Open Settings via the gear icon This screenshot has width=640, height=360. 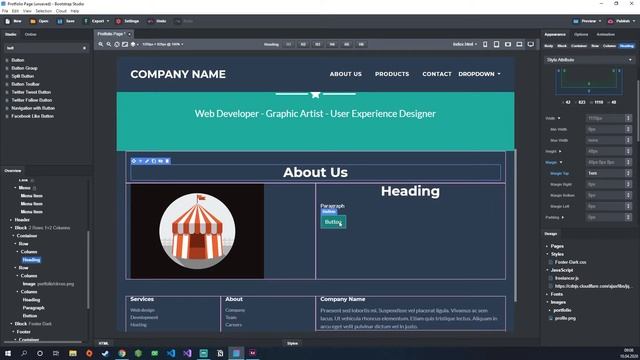pos(118,21)
